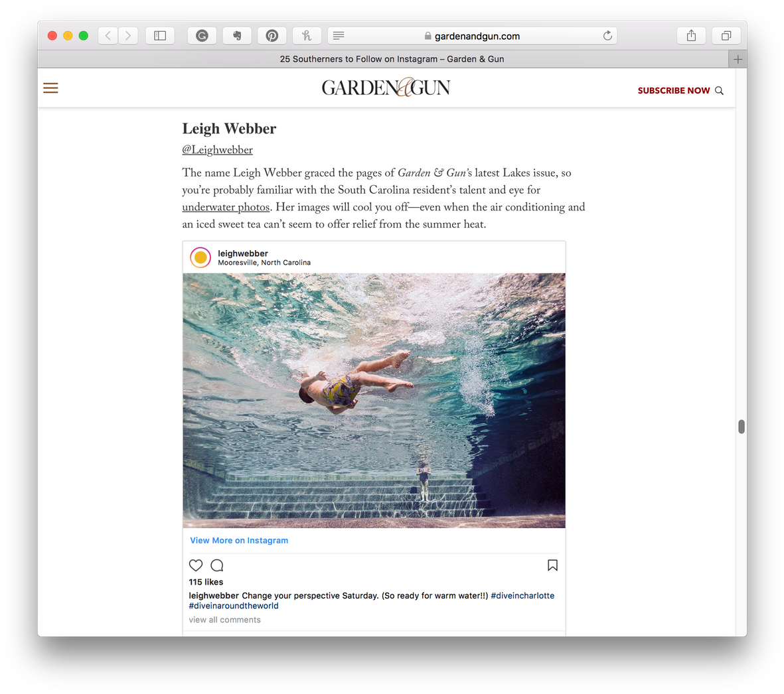
Task: Toggle Reader view in address bar
Action: [339, 36]
